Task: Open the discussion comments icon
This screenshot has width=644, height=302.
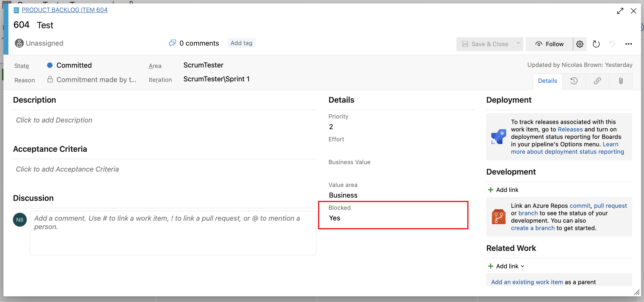Action: click(172, 43)
